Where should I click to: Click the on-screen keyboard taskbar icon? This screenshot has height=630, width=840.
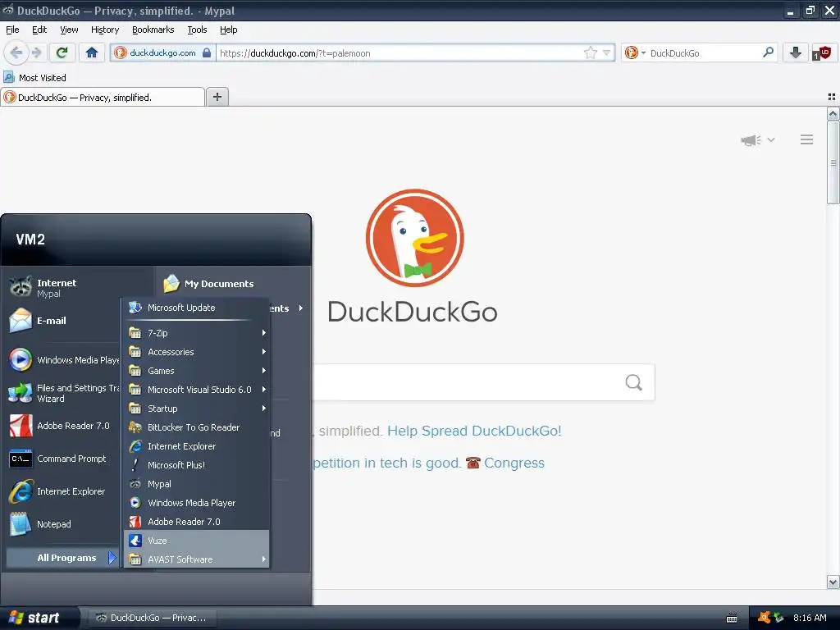731,618
